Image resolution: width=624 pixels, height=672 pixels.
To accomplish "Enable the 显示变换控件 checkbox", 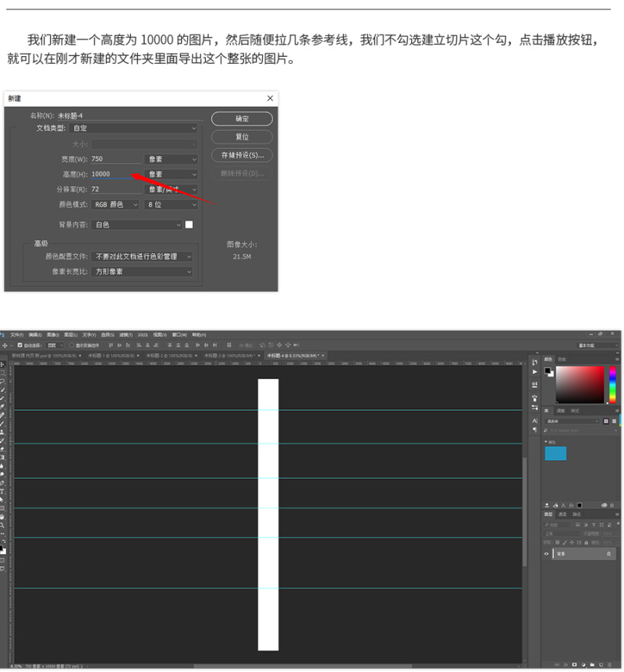I will pyautogui.click(x=72, y=345).
